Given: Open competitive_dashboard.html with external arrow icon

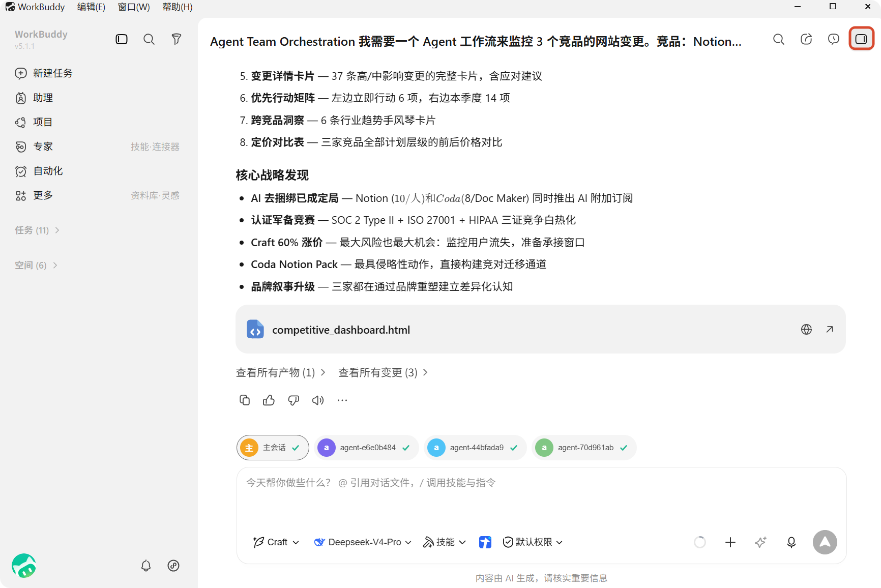Looking at the screenshot, I should tap(830, 330).
